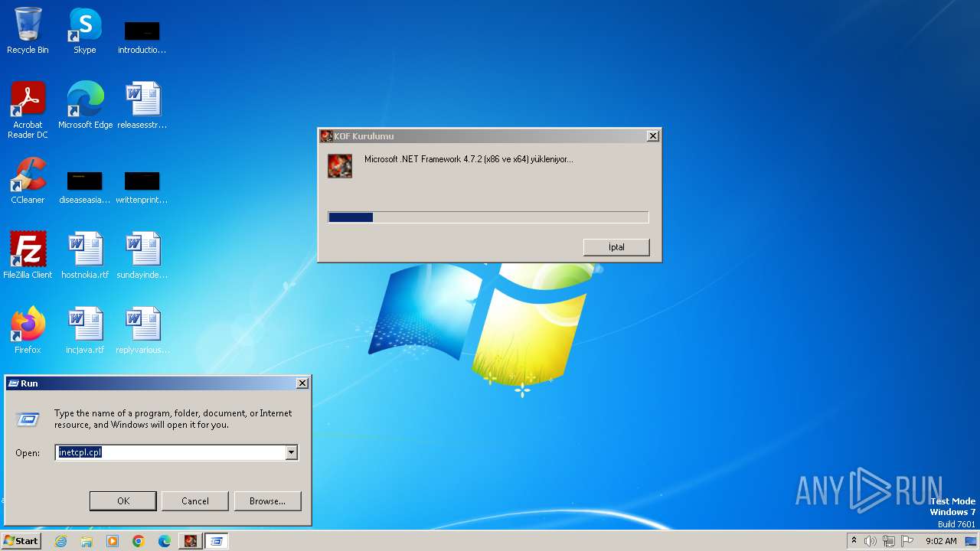Click Browse... in the Run dialog
This screenshot has height=551, width=980.
(267, 501)
